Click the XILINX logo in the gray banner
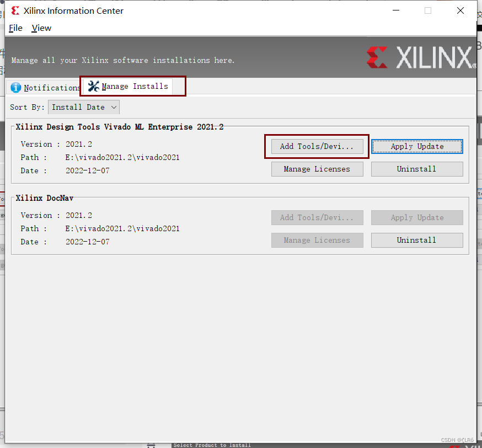 click(x=421, y=57)
